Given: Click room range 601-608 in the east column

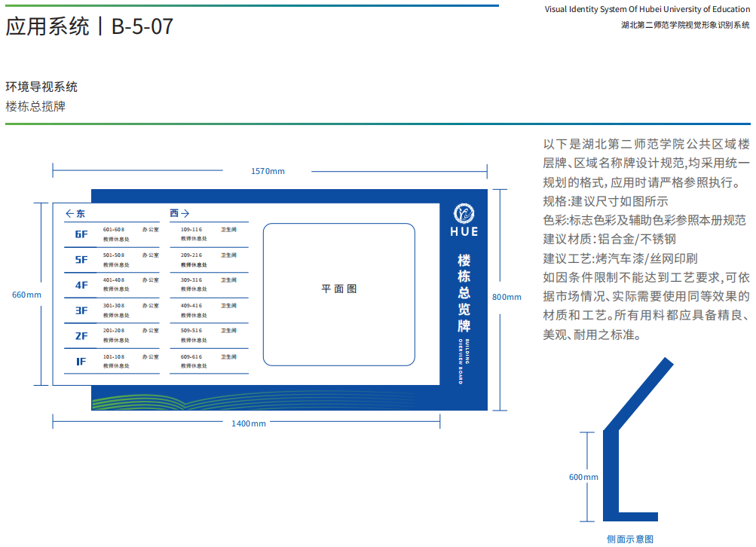Looking at the screenshot, I should [x=113, y=229].
